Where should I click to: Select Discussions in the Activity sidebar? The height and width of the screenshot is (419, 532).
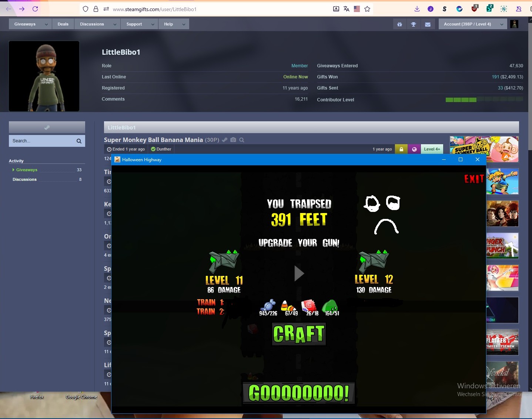[x=25, y=179]
